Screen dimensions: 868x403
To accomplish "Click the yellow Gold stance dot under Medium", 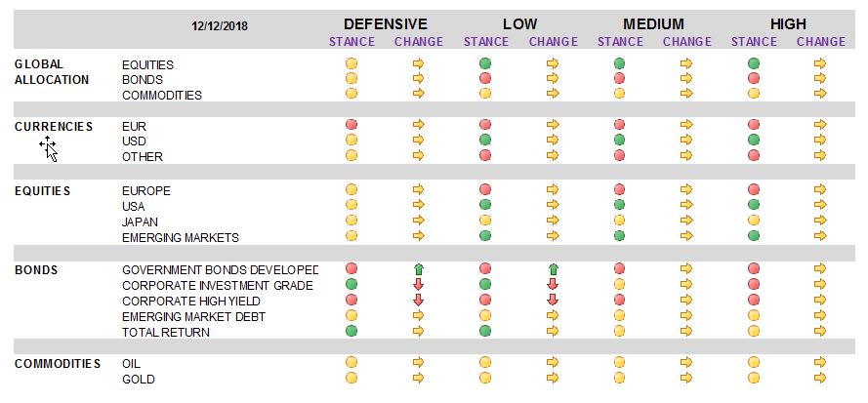I will point(619,378).
